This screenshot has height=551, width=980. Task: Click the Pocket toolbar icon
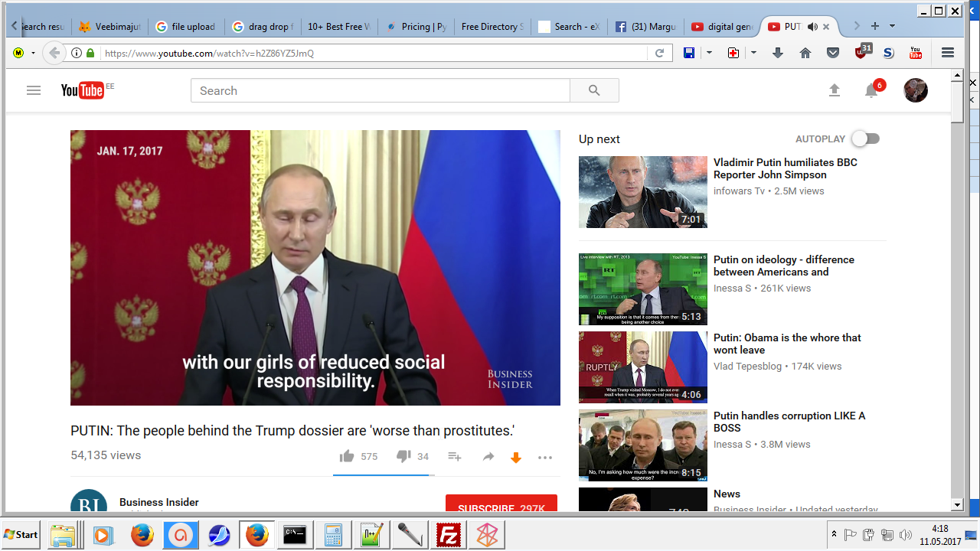(833, 53)
